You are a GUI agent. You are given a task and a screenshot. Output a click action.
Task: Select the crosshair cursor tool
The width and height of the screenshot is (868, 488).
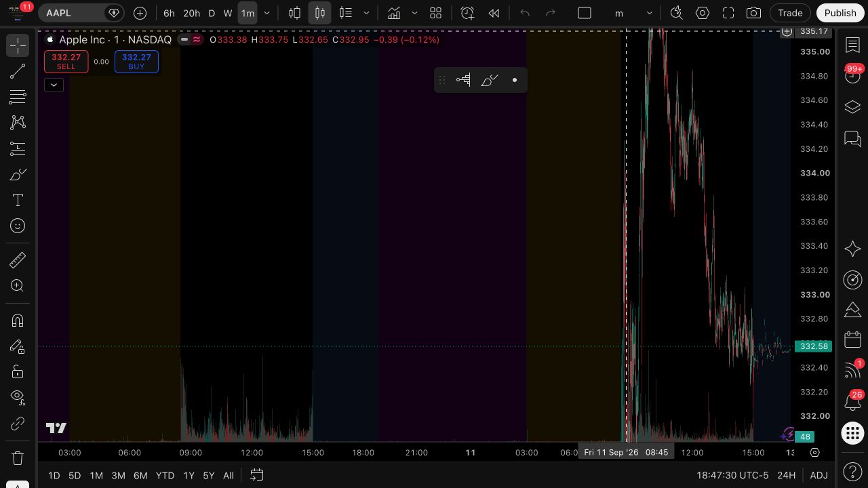[18, 45]
